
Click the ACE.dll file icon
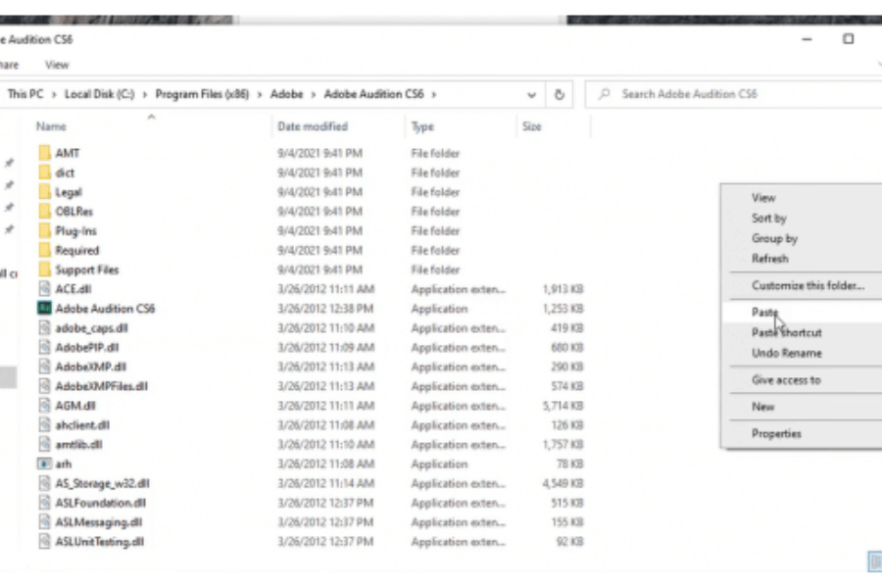pos(44,289)
